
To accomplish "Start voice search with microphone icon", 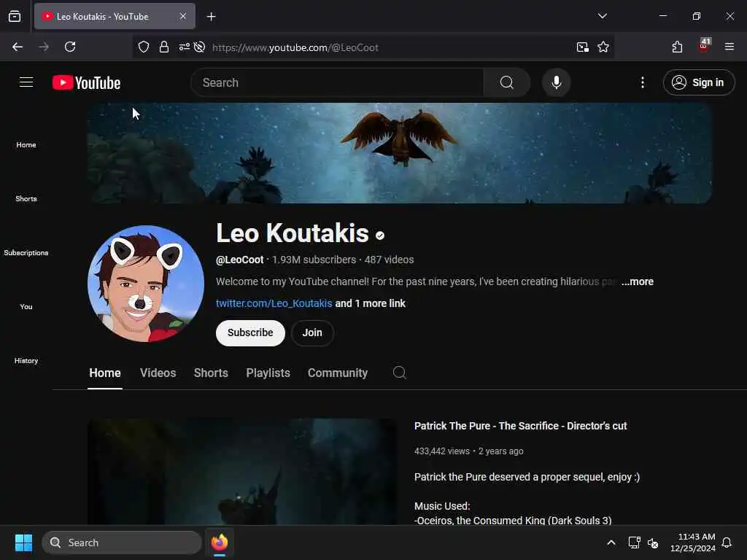I will pos(556,82).
